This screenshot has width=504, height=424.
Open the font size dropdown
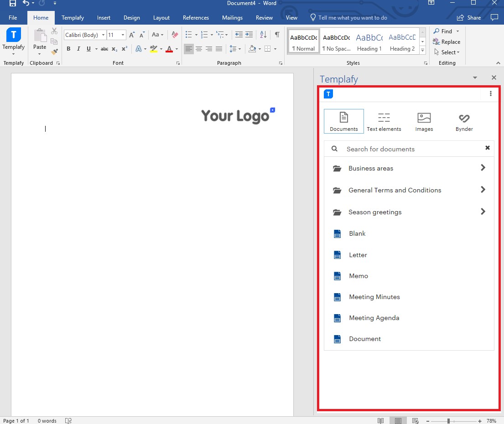pos(122,35)
